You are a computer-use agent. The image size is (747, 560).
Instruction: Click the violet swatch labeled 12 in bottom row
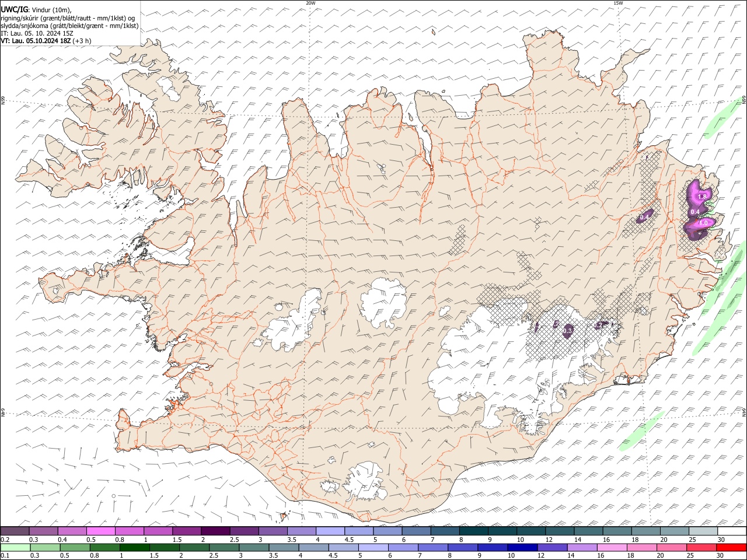[553, 547]
